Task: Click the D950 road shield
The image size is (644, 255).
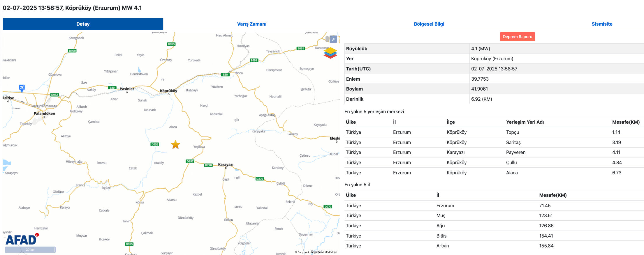Action: tap(72, 51)
